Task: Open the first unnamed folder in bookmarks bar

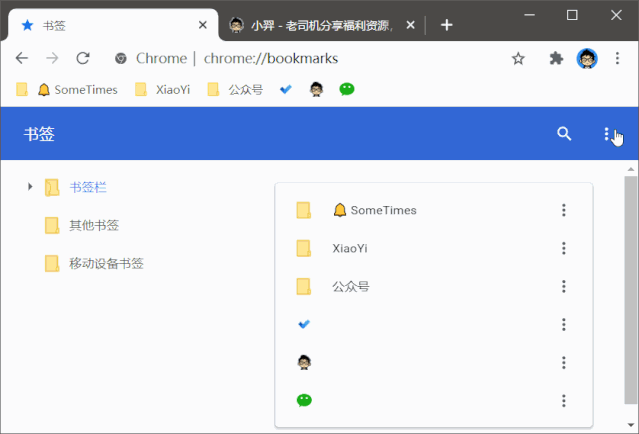Action: point(22,89)
